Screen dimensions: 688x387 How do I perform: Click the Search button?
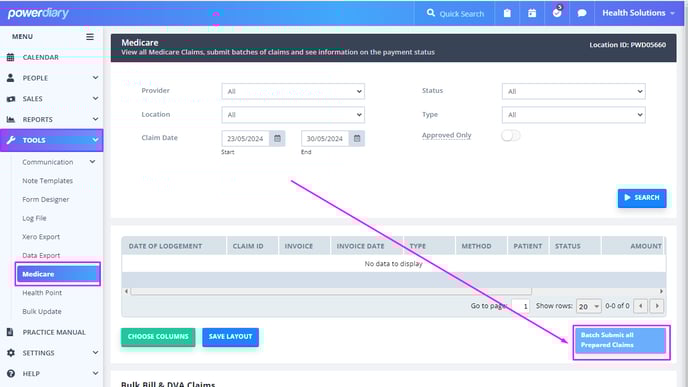tap(642, 198)
